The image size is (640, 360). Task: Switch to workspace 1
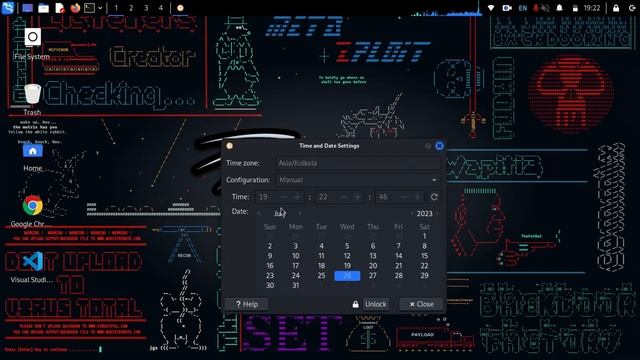click(116, 8)
